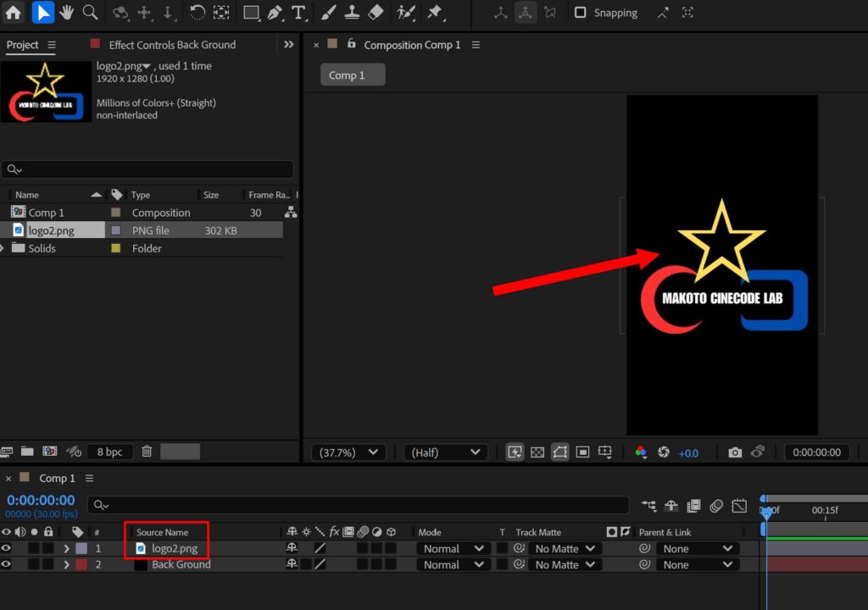Select the Orbit camera tool
The height and width of the screenshot is (610, 868).
[120, 12]
